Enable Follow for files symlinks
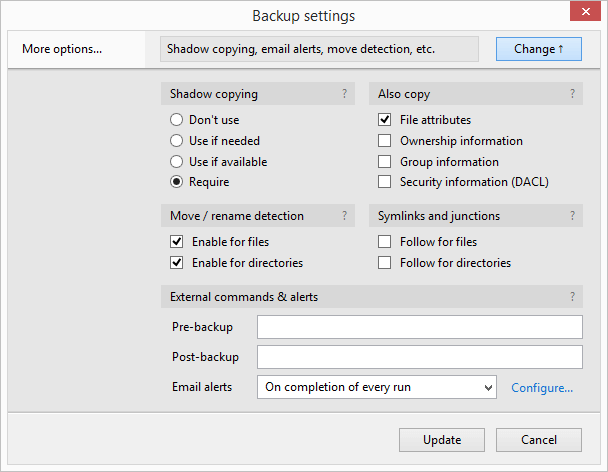Image resolution: width=608 pixels, height=472 pixels. click(385, 242)
